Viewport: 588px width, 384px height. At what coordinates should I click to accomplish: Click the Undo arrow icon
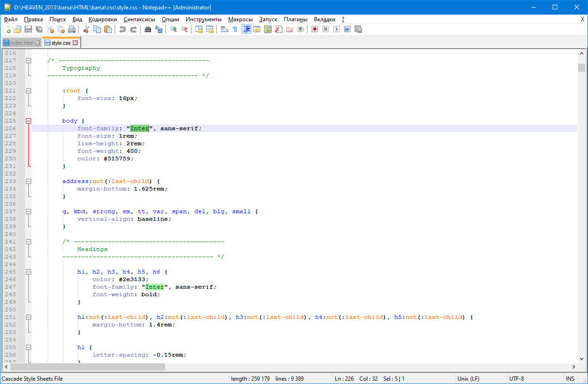pos(123,29)
